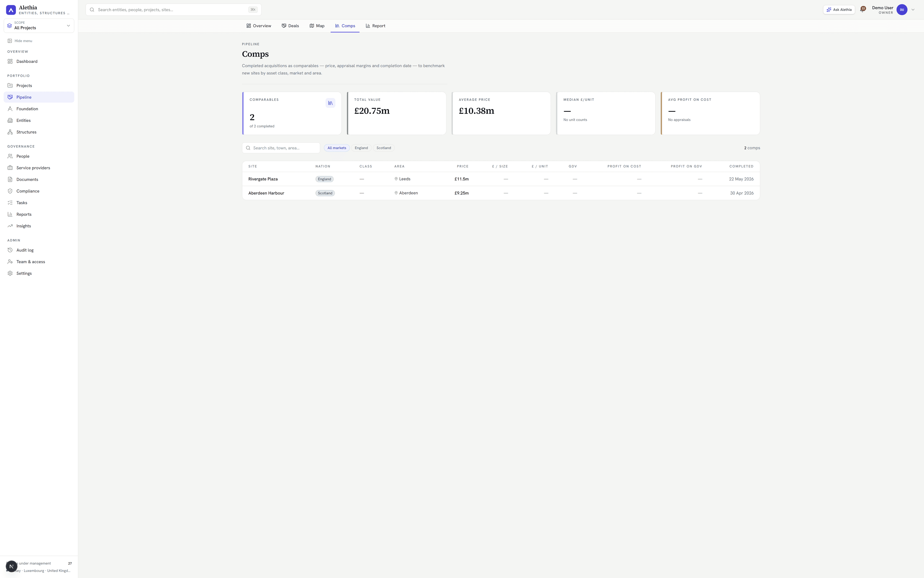Click the 22 May 2026 completion date
This screenshot has width=924, height=578.
point(741,179)
